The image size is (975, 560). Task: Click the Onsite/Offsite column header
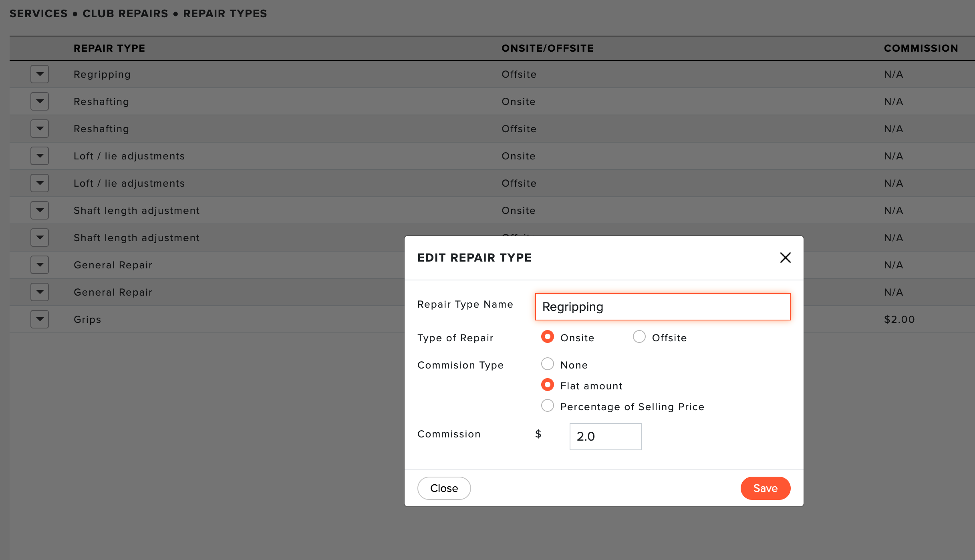point(548,48)
